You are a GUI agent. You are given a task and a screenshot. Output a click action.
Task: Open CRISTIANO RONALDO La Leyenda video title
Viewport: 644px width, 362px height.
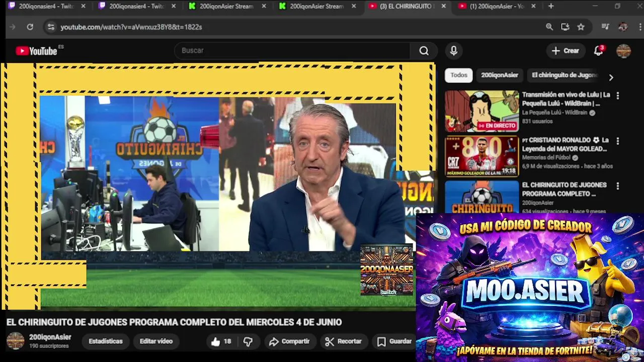[565, 144]
